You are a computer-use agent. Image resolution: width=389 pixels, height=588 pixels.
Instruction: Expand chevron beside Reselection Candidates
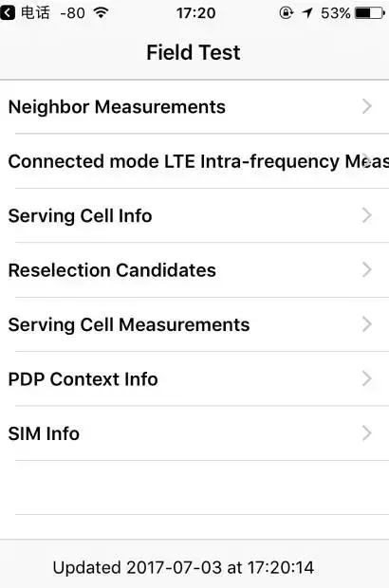click(x=367, y=269)
